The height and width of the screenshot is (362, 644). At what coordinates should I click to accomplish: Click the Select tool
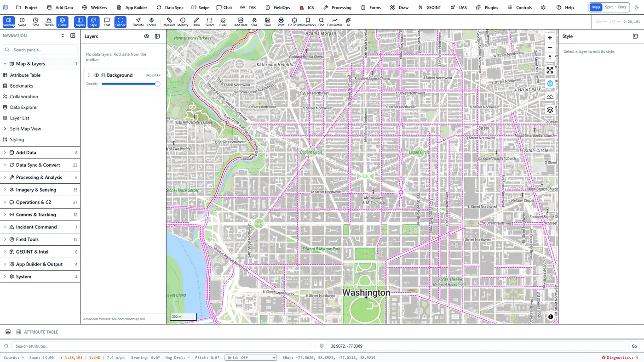tap(209, 22)
